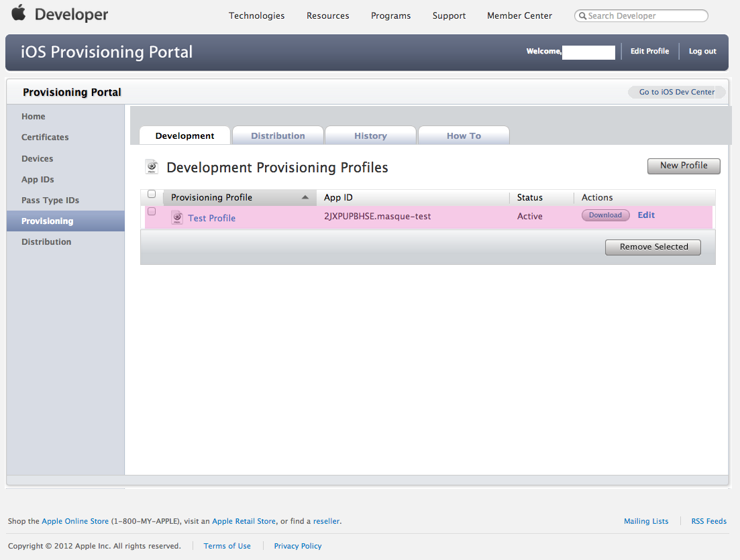Open Devices in the sidebar
Screen dimensions: 740x560
38,158
